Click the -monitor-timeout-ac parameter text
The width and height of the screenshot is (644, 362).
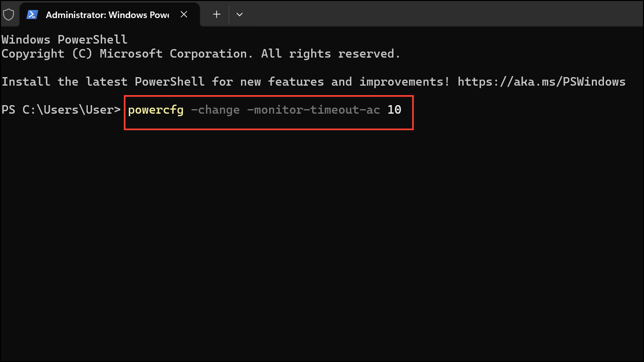(313, 110)
